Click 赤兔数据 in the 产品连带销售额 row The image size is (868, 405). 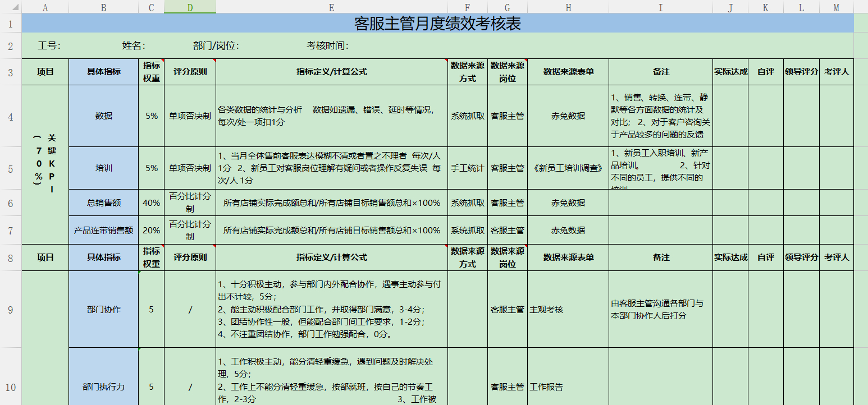[x=568, y=230]
